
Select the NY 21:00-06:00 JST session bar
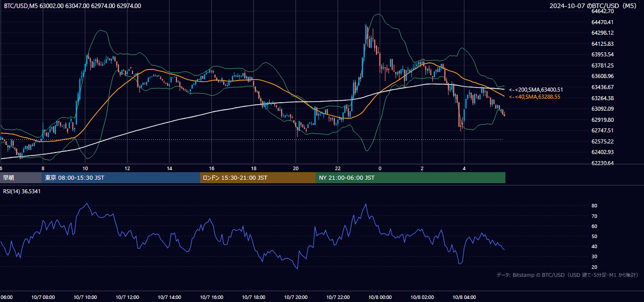[411, 178]
